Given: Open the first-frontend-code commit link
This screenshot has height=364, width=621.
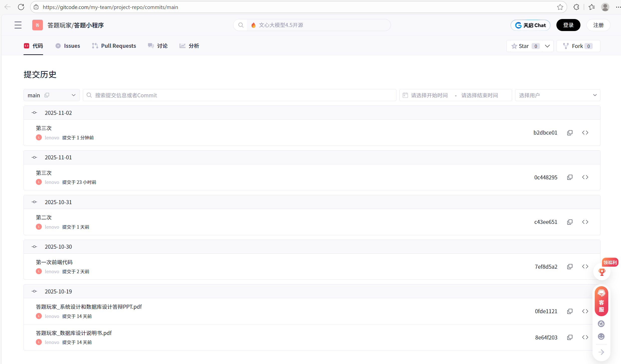Looking at the screenshot, I should (x=54, y=262).
